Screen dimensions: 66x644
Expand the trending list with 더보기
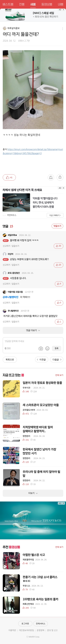[33, 493]
